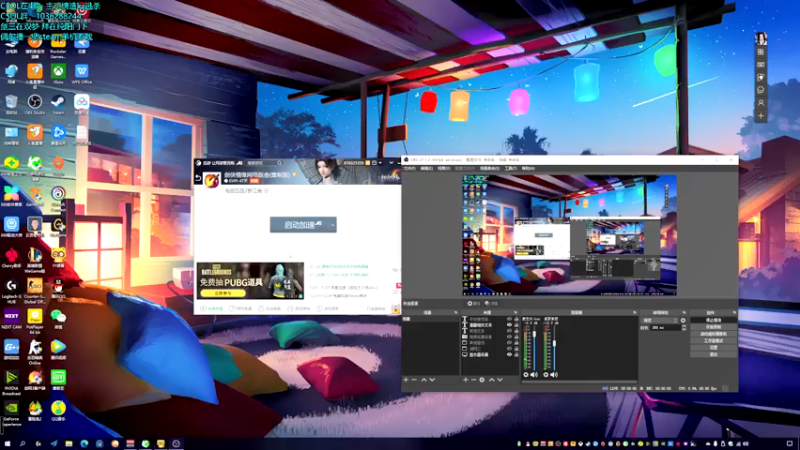Open scene transition gear settings in OBS
This screenshot has width=800, height=450.
point(683,320)
